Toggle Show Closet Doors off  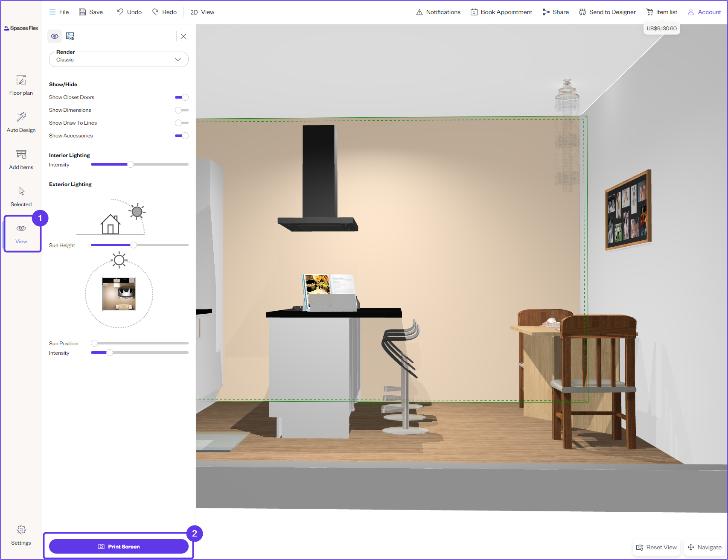[x=182, y=97]
